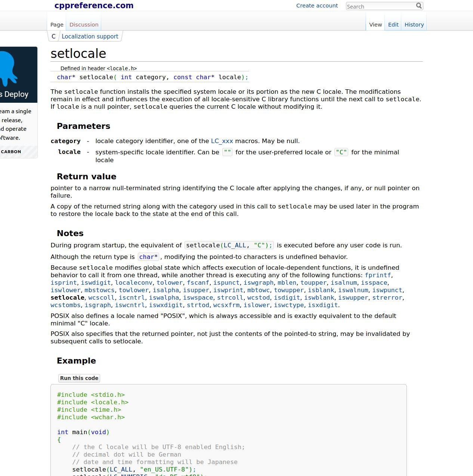Open the towupper link
The image size is (473, 476).
289,290
